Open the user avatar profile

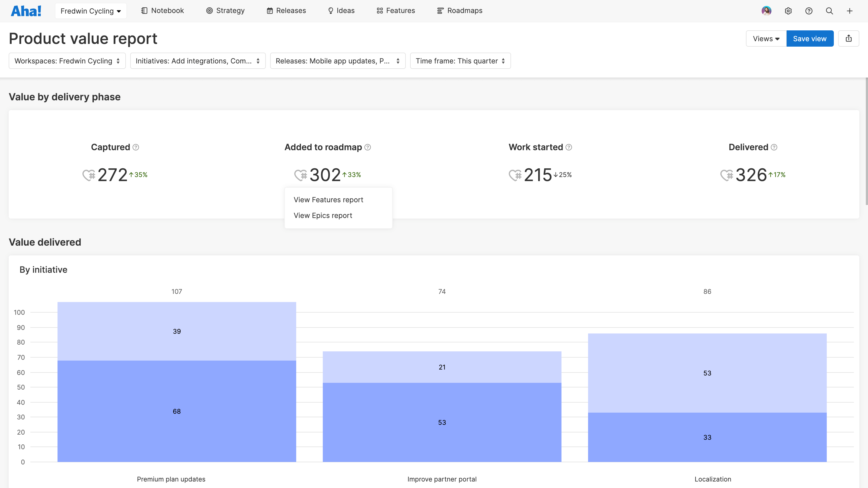(767, 11)
